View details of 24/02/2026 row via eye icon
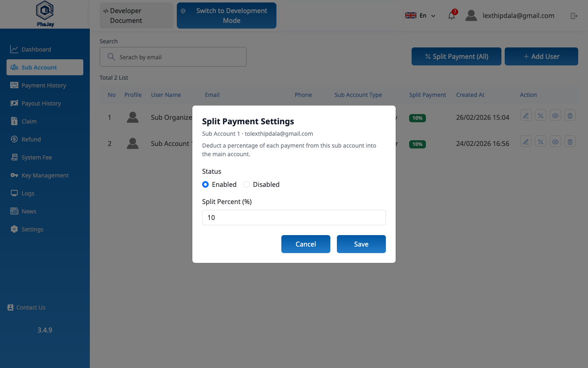 pyautogui.click(x=555, y=141)
